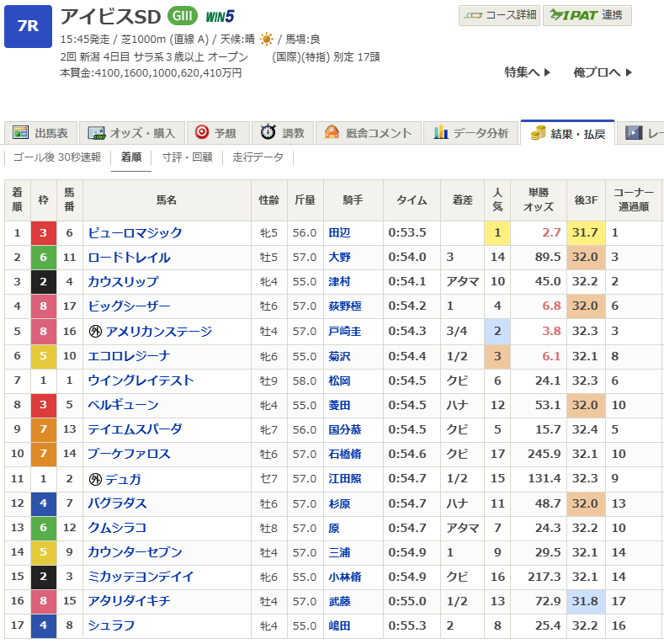Image resolution: width=664 pixels, height=644 pixels.
Task: Click the video レース tab icon
Action: click(x=634, y=133)
